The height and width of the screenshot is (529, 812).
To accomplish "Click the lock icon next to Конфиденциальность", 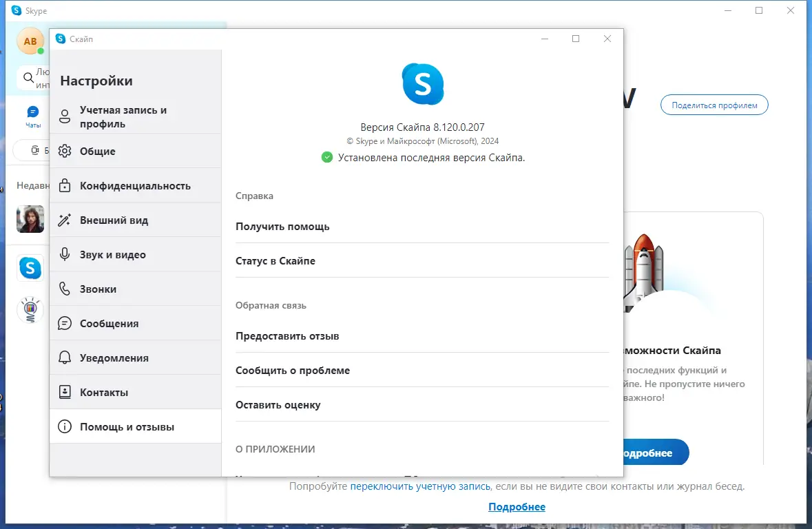I will pos(65,185).
